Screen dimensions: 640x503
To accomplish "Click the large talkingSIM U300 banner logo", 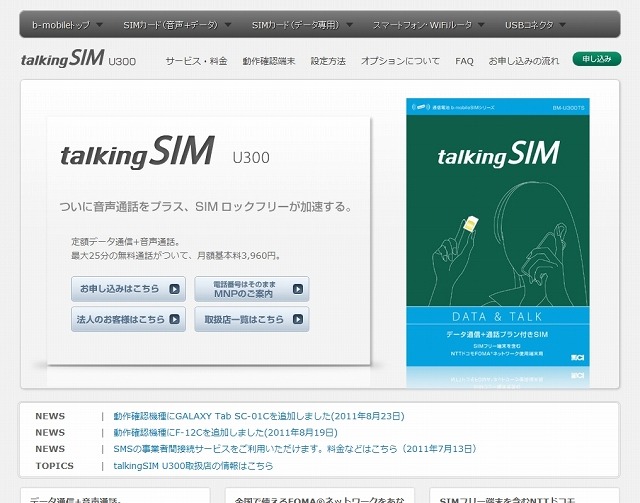I will [x=165, y=152].
